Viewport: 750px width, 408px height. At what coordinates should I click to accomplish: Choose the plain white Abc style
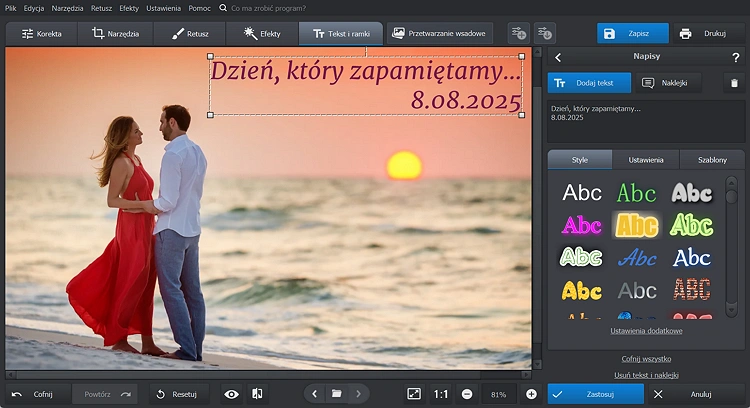click(582, 193)
